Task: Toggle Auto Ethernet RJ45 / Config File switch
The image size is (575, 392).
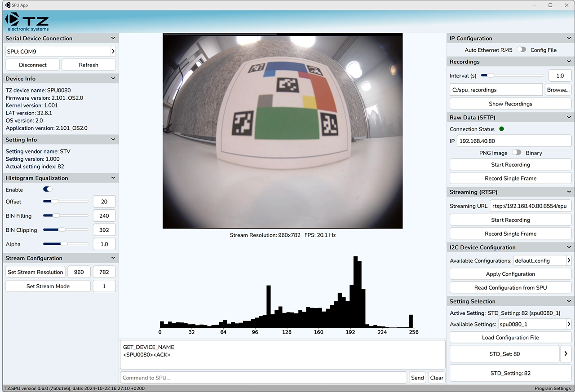Action: coord(521,50)
